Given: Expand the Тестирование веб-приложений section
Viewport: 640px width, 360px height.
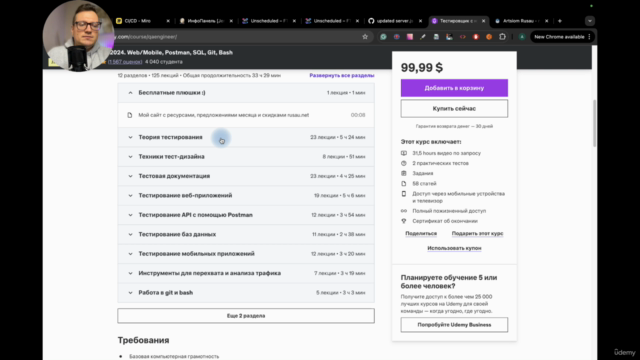Looking at the screenshot, I should (246, 196).
